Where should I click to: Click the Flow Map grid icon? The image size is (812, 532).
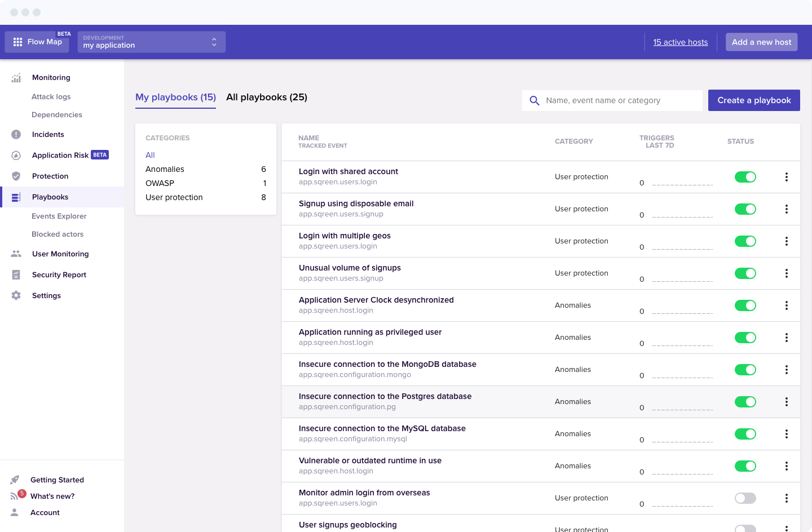[x=17, y=42]
